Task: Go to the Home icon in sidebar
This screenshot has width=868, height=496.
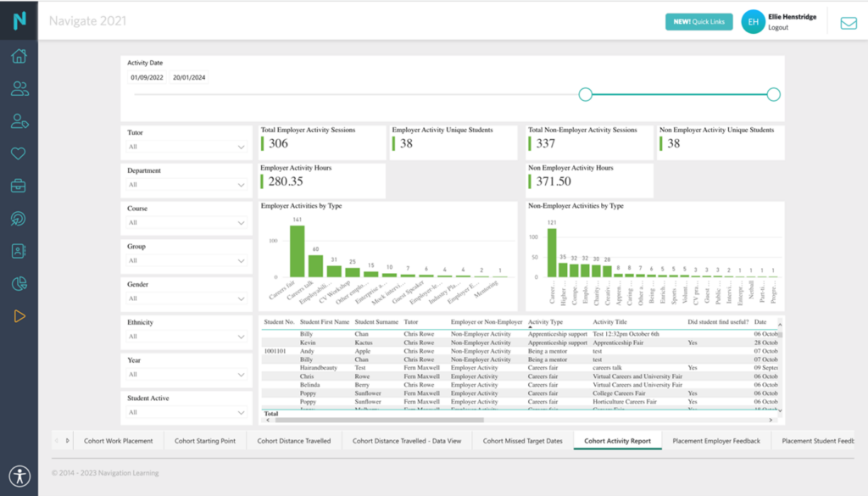Action: [19, 56]
